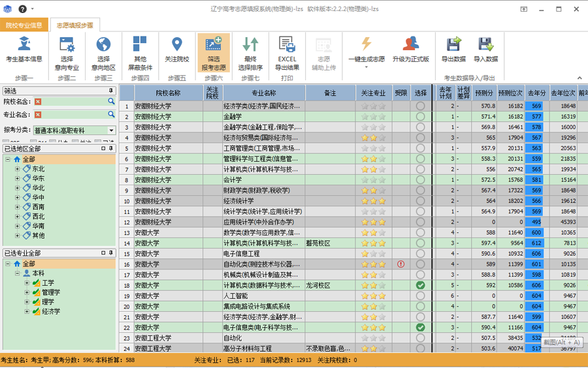Float the 已选地区全部 panel window icon

point(103,149)
